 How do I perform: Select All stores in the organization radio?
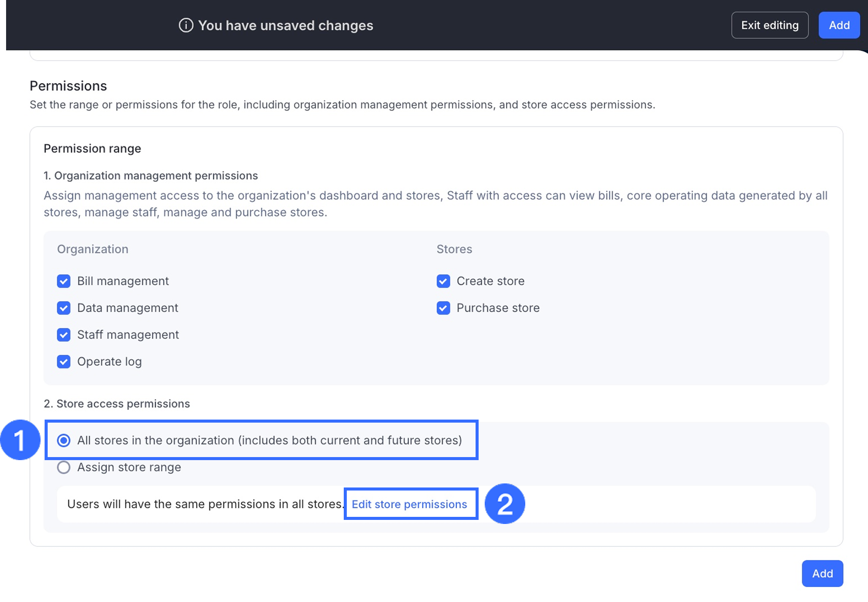[64, 440]
